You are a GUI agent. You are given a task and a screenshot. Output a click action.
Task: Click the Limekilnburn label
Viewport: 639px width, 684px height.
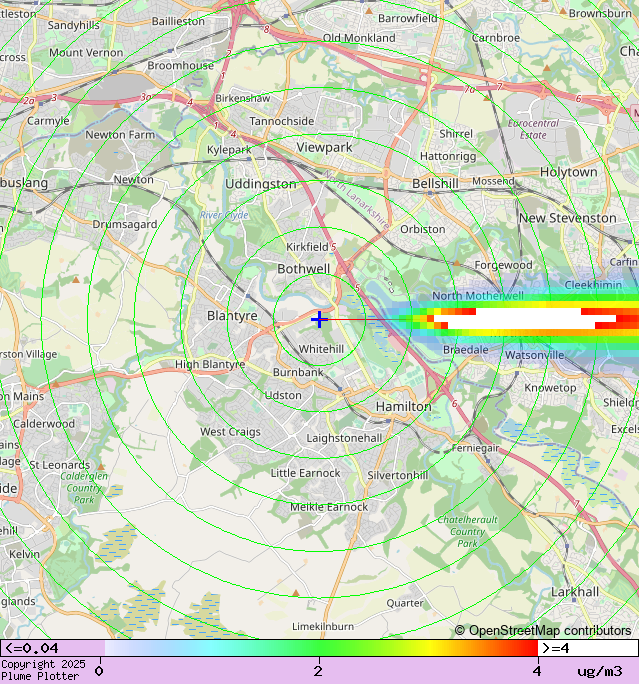pyautogui.click(x=323, y=626)
